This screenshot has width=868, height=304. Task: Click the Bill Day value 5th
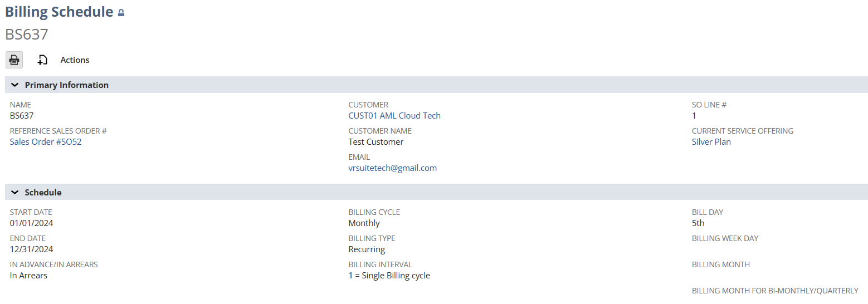coord(698,223)
